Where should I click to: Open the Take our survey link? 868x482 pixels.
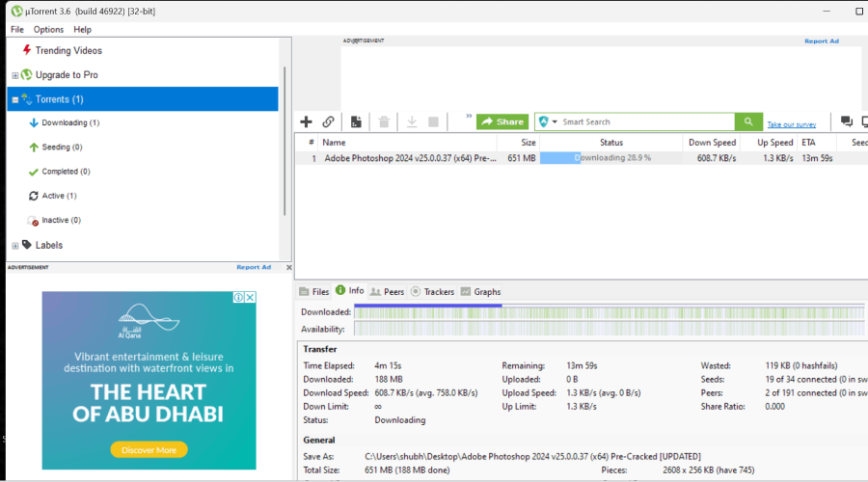[x=792, y=124]
